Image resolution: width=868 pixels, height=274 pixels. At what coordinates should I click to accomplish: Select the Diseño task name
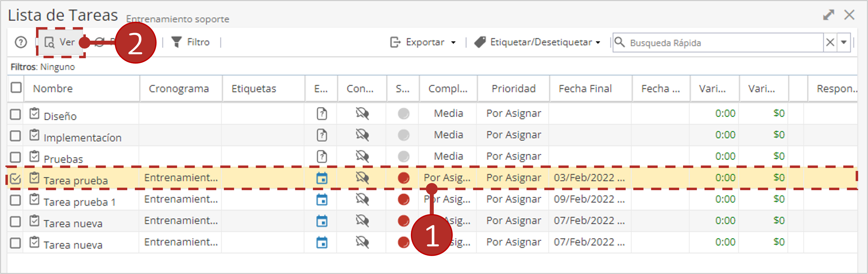click(x=60, y=116)
